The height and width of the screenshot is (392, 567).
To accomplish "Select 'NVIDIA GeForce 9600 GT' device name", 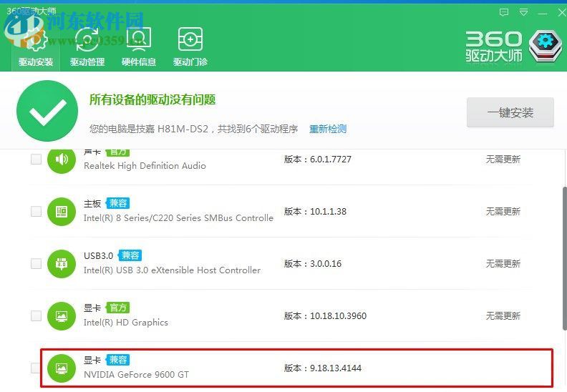I will coord(136,375).
